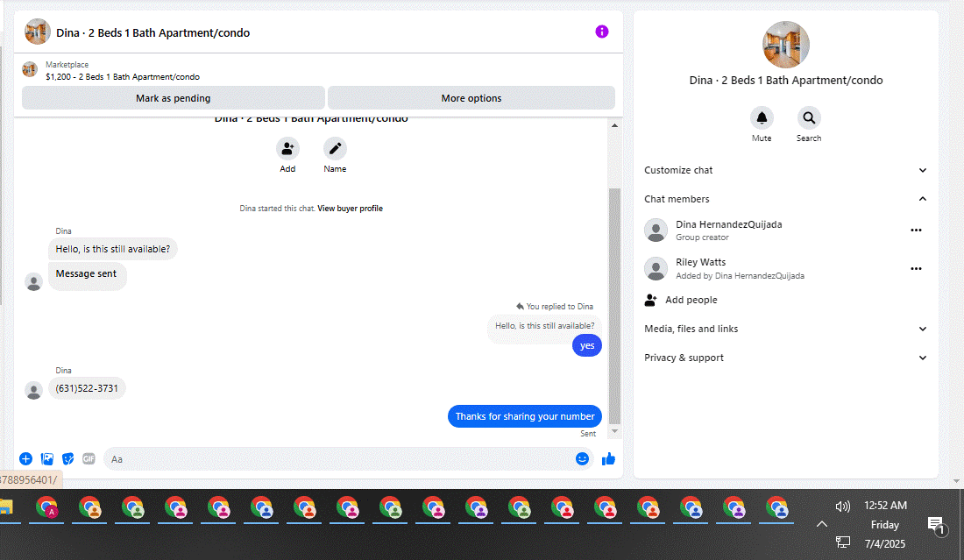Click Dina HernandezQuijada name in members
The height and width of the screenshot is (560, 964).
coord(728,224)
